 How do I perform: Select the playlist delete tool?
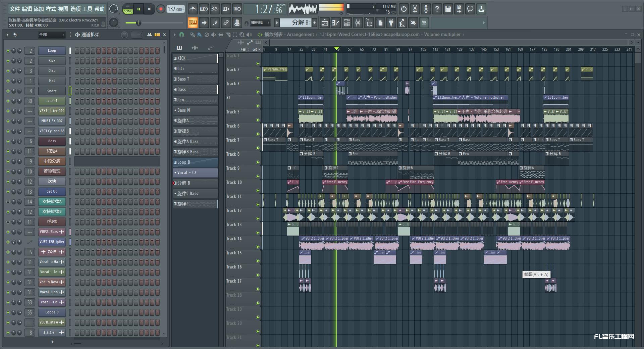207,35
